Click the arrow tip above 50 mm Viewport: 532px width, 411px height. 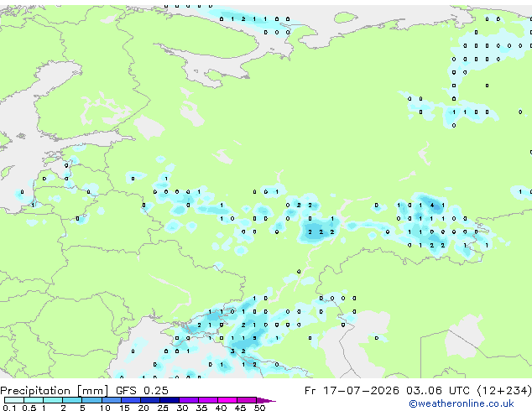tap(266, 400)
